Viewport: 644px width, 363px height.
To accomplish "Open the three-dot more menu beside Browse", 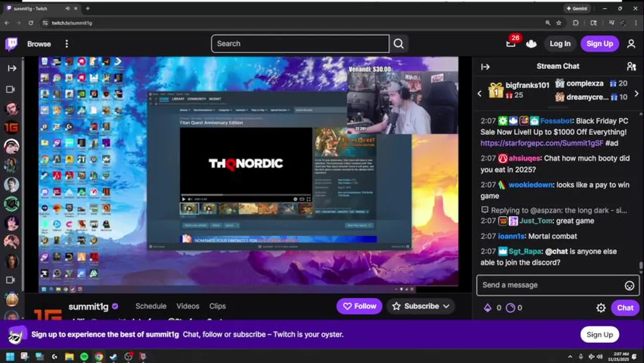I will (x=67, y=44).
